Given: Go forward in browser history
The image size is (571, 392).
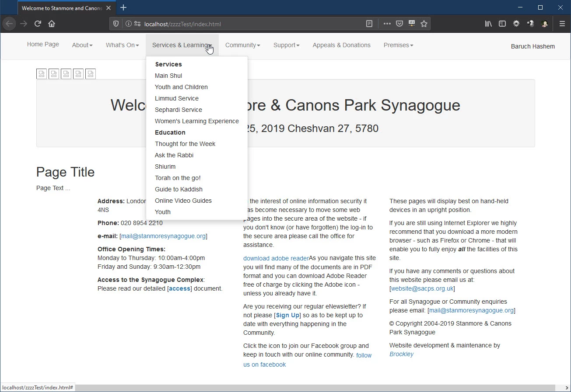Looking at the screenshot, I should 24,24.
